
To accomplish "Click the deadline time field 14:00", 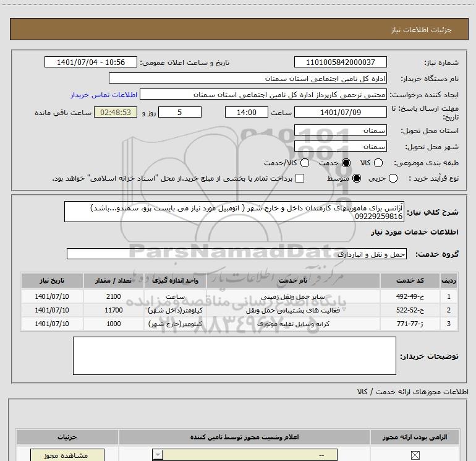I will (247, 112).
